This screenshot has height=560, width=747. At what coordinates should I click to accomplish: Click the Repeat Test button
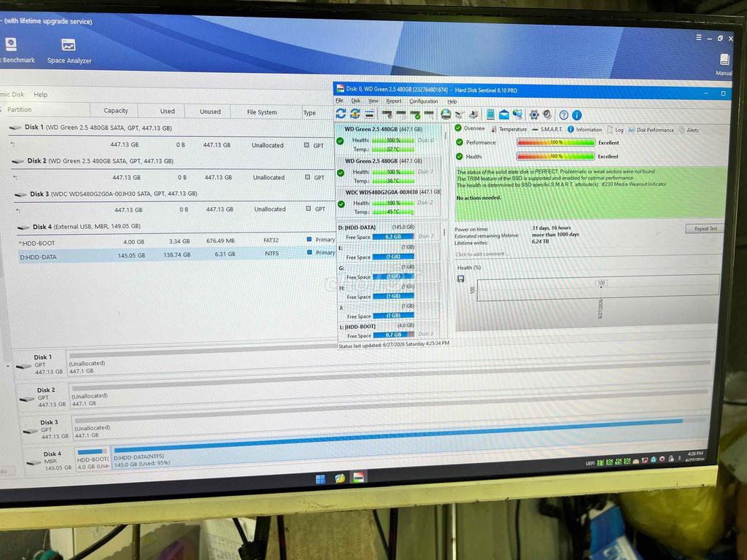point(705,228)
